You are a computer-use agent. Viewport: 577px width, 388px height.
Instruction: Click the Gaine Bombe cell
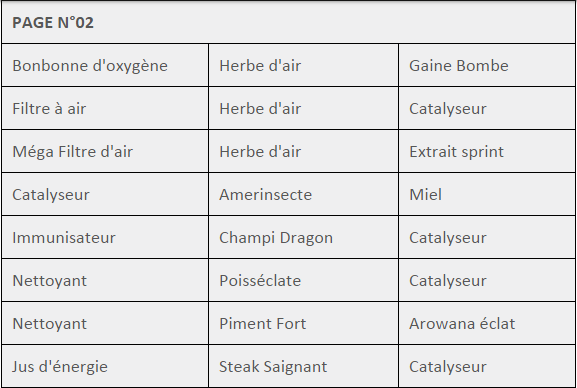pyautogui.click(x=487, y=65)
